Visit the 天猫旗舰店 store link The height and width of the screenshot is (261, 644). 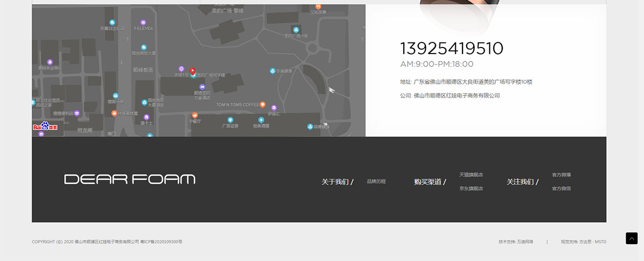[471, 175]
